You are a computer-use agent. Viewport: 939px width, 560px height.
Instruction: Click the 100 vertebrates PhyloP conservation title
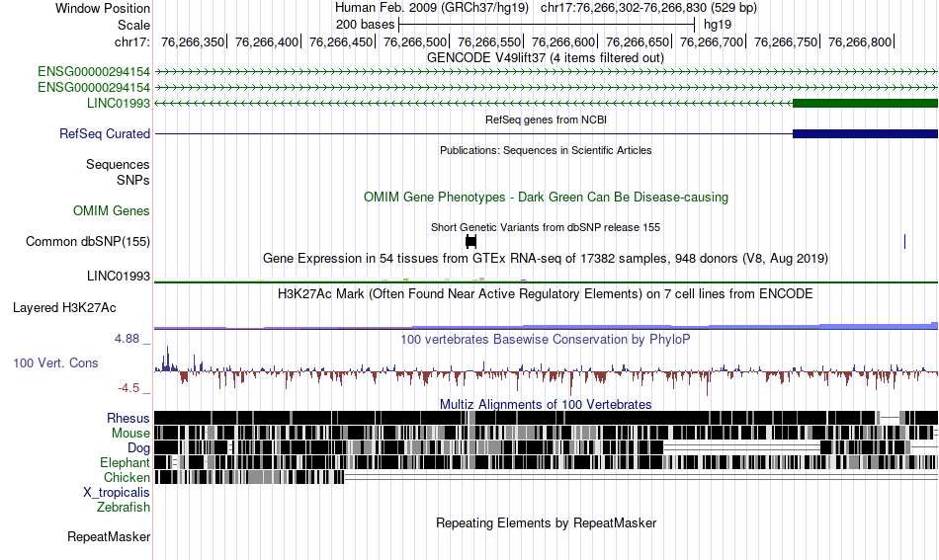545,339
